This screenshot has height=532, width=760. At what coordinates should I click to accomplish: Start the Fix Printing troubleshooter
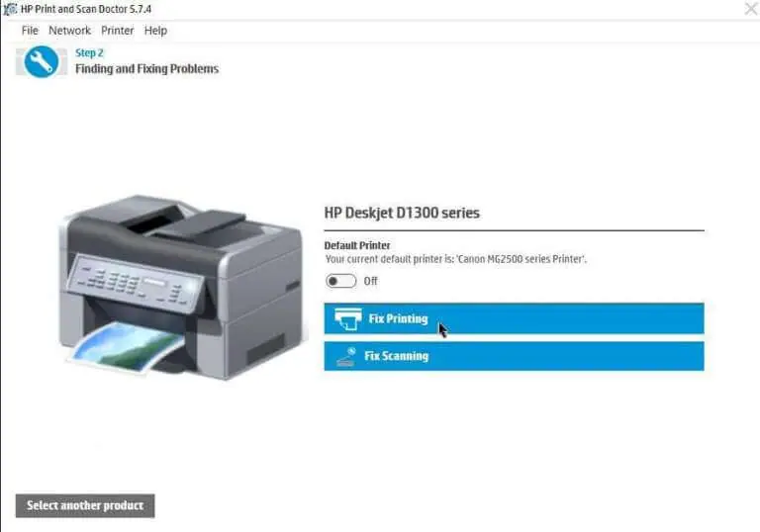(514, 318)
